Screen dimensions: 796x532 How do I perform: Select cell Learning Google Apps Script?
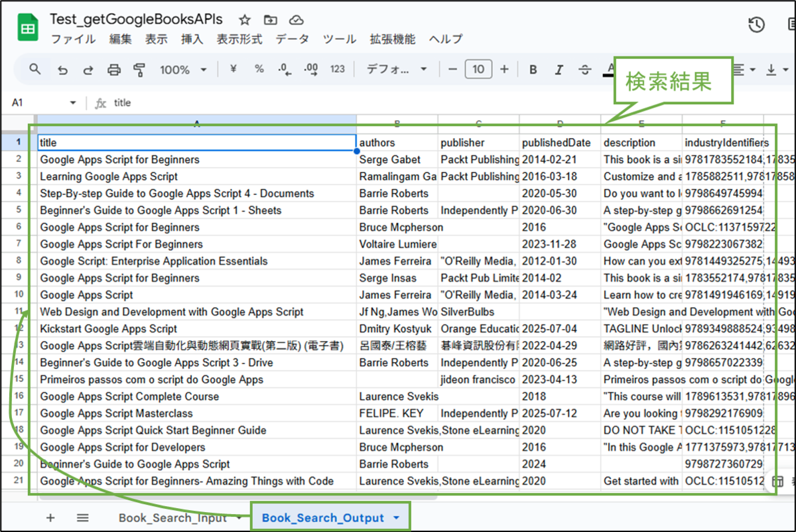[x=197, y=176]
